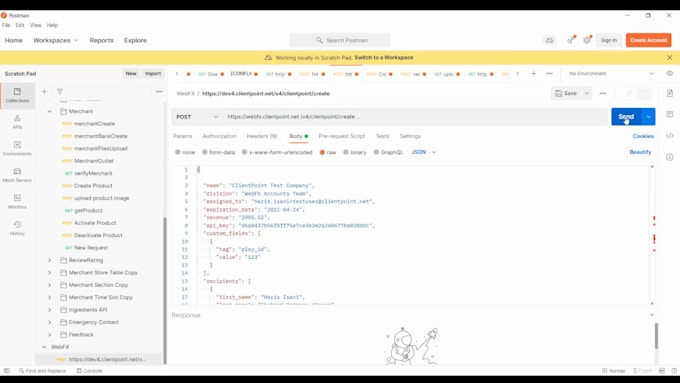Screen dimensions: 680x383
Task: Open the documentation icon in right sidebar
Action: coord(670,93)
